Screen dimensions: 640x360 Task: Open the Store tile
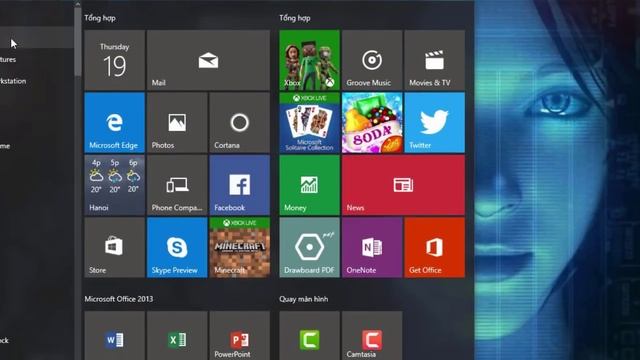[x=115, y=247]
